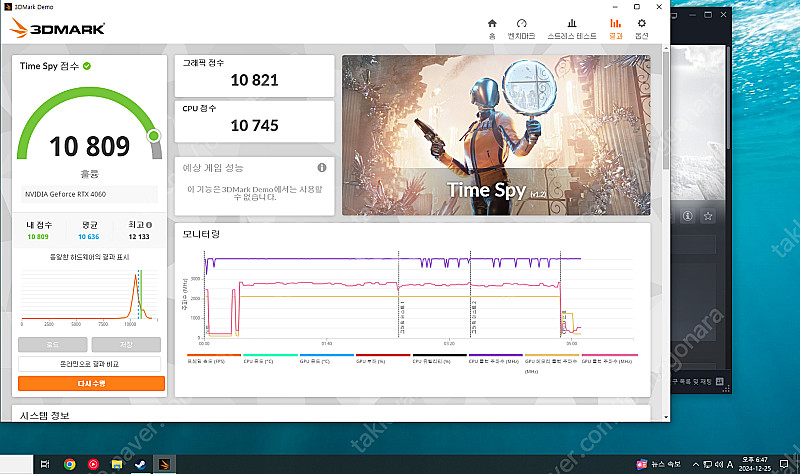Screen dimensions: 800x474
Task: Click the 3DMark taskbar icon
Action: 164,464
